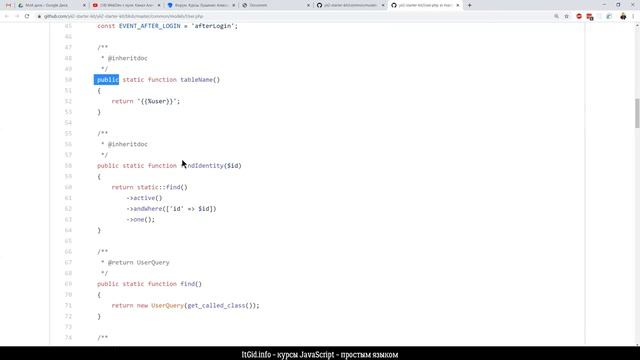The width and height of the screenshot is (640, 360).
Task: Click the findIdentity($id) function name
Action: 211,166
